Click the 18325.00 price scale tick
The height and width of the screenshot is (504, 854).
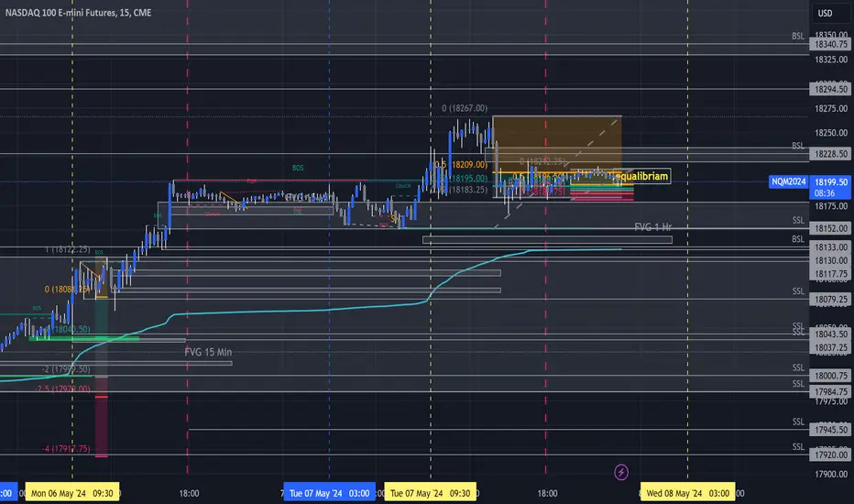tap(830, 60)
